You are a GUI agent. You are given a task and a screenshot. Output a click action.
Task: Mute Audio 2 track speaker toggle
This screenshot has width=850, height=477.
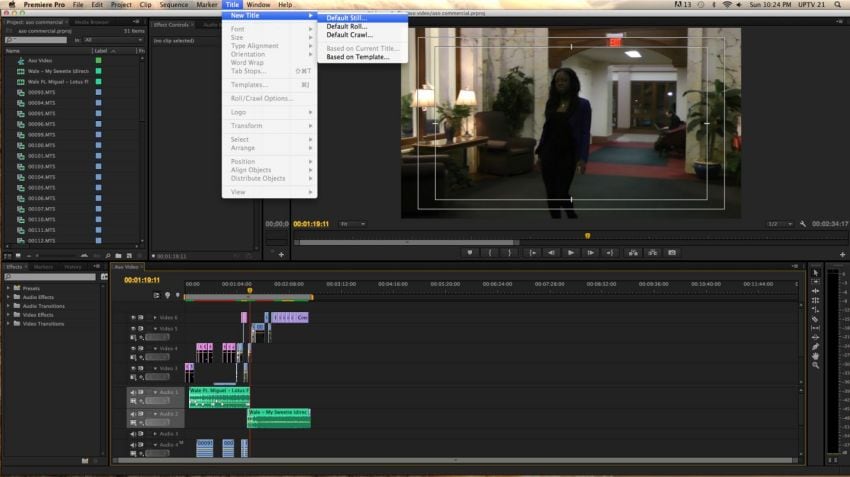[133, 414]
